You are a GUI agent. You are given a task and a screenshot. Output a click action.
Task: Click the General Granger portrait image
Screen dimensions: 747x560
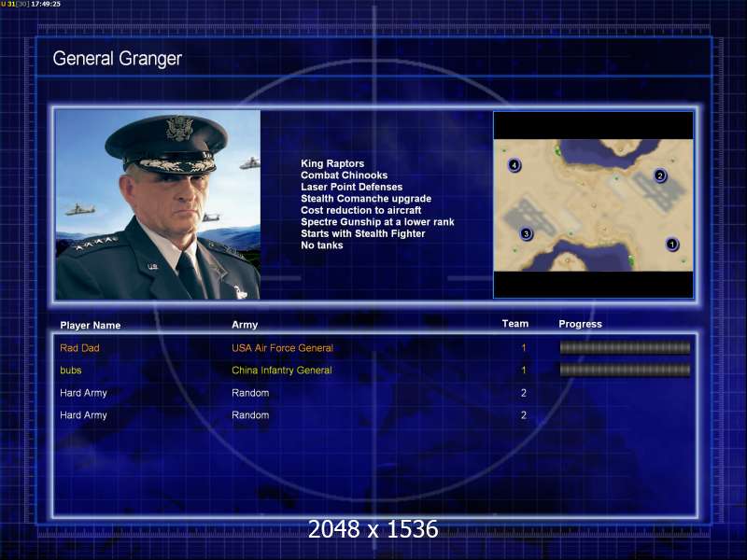click(158, 204)
